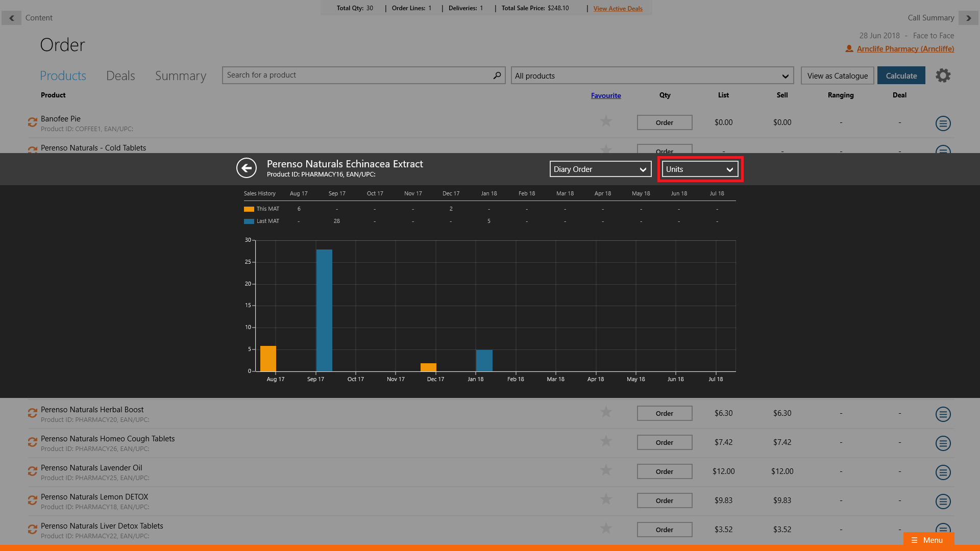Viewport: 980px width, 551px height.
Task: Favourite the Banofee Pie star
Action: [x=606, y=121]
